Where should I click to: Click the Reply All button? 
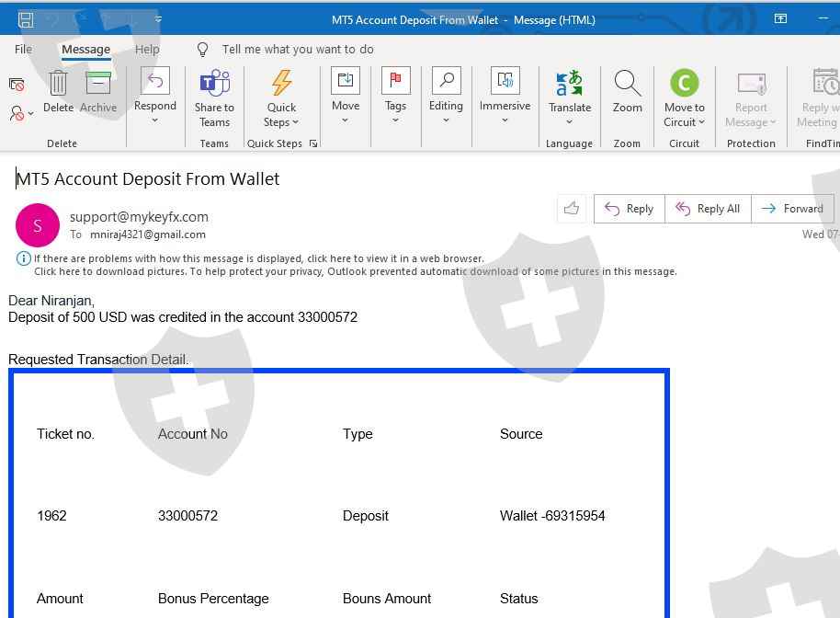click(x=708, y=209)
